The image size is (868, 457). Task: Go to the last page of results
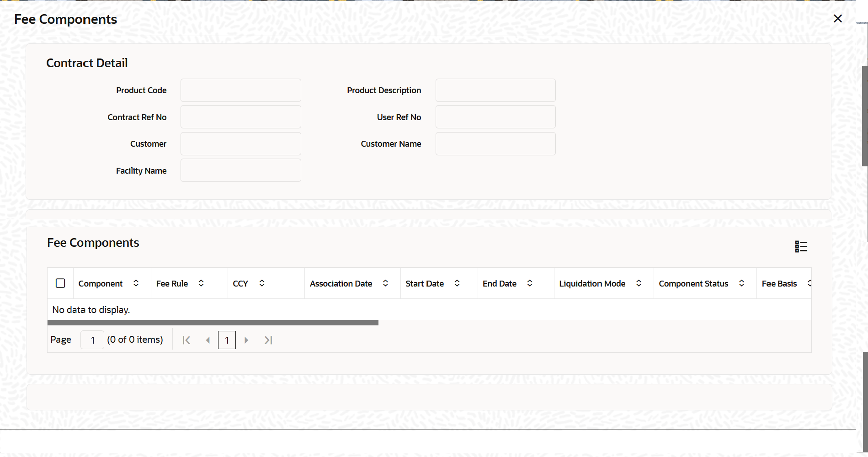(x=268, y=340)
